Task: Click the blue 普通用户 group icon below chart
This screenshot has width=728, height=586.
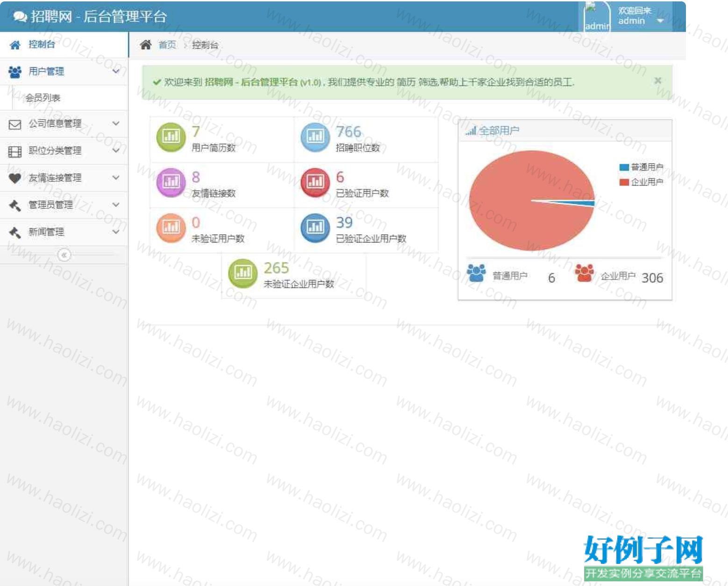Action: coord(476,273)
